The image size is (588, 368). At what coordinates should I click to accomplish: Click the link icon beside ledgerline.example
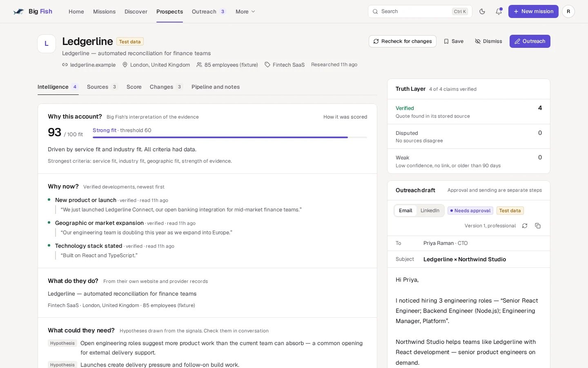tap(65, 65)
